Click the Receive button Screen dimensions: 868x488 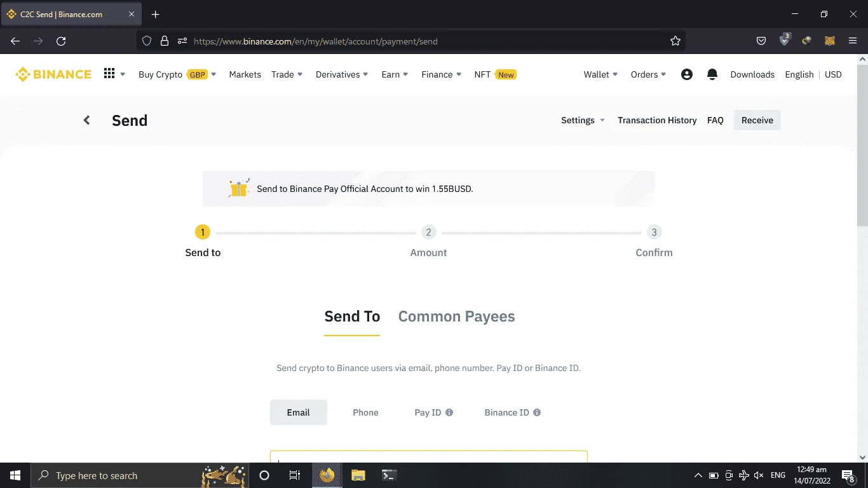click(757, 120)
